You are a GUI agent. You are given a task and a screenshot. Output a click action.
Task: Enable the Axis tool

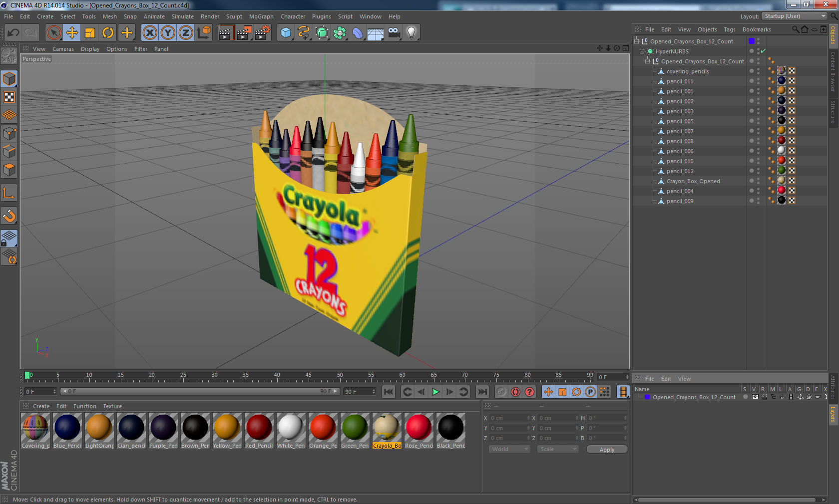click(x=9, y=193)
